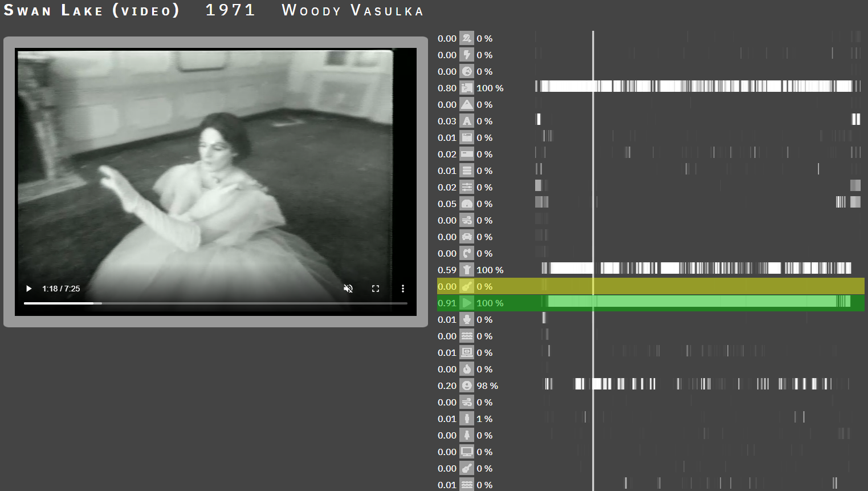The width and height of the screenshot is (868, 491).
Task: Click the grey guitar icon below the monitor icon
Action: click(x=467, y=468)
